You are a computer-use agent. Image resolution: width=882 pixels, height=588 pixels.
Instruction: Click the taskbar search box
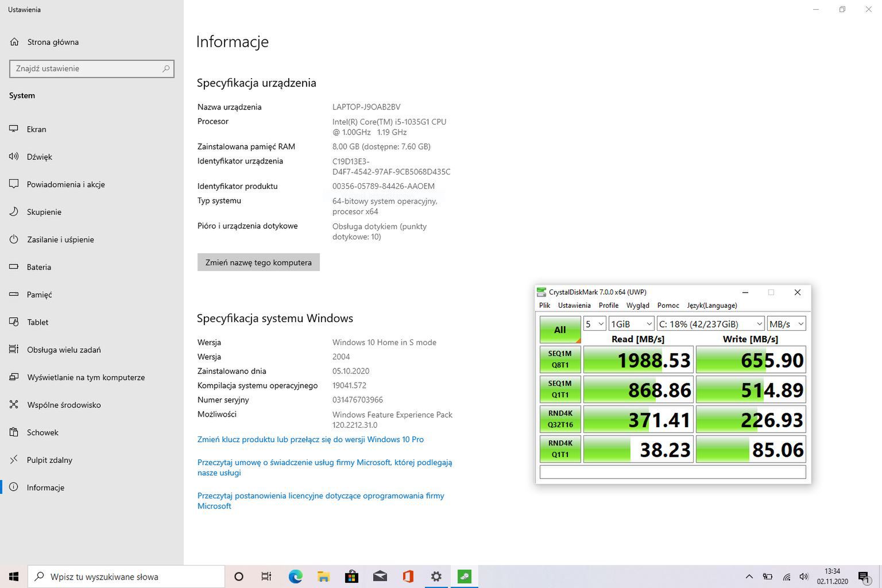126,577
